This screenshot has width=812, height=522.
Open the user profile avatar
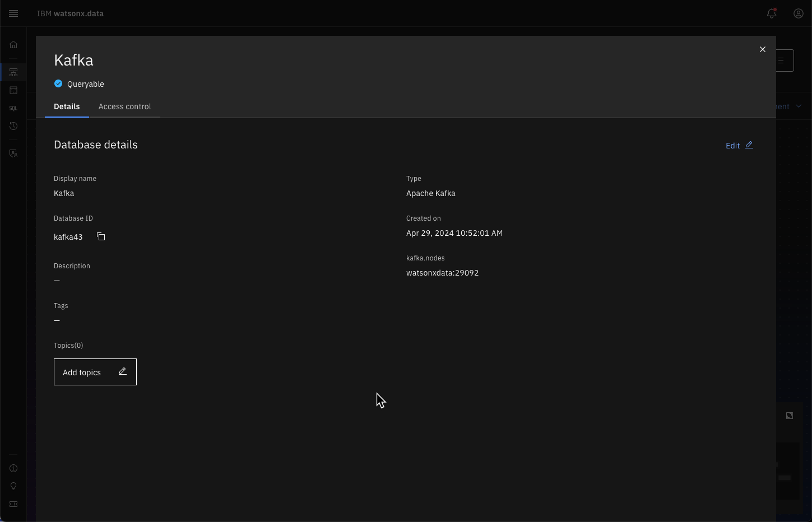coord(799,13)
